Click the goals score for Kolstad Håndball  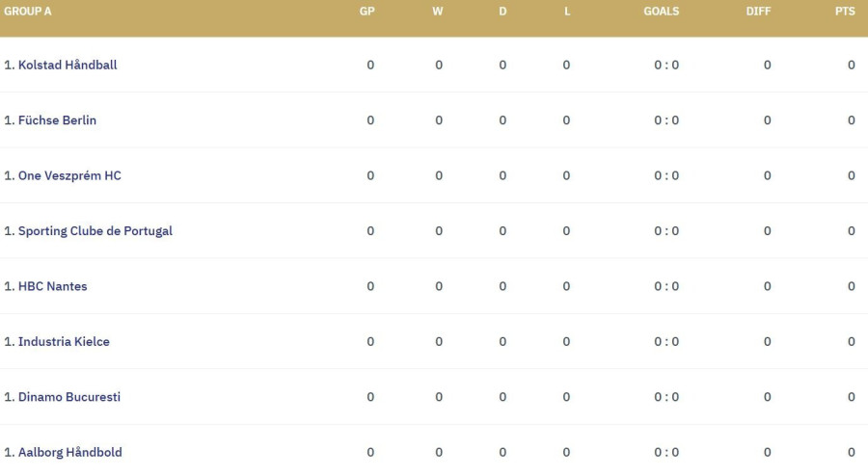(x=666, y=66)
